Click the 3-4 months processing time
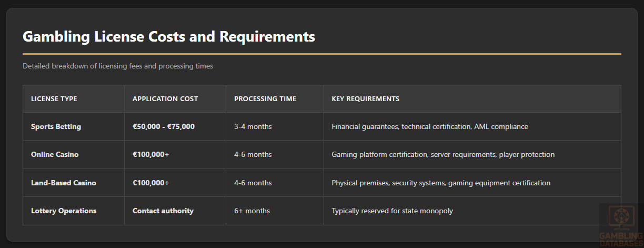This screenshot has height=248, width=644. pyautogui.click(x=253, y=127)
